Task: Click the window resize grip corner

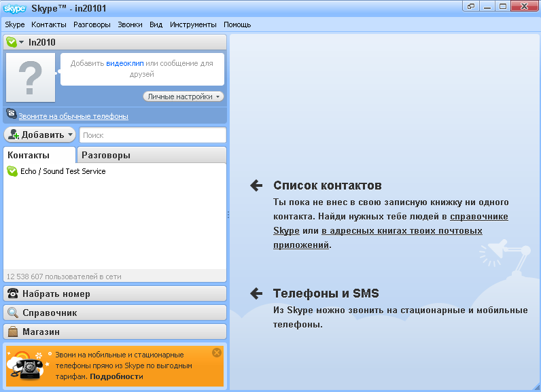Action: (x=537, y=388)
